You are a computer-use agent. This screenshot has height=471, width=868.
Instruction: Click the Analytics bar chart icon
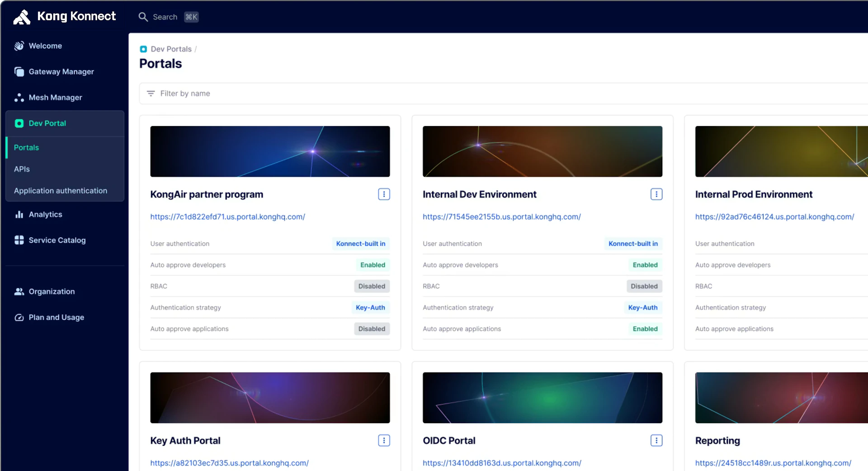(x=19, y=214)
